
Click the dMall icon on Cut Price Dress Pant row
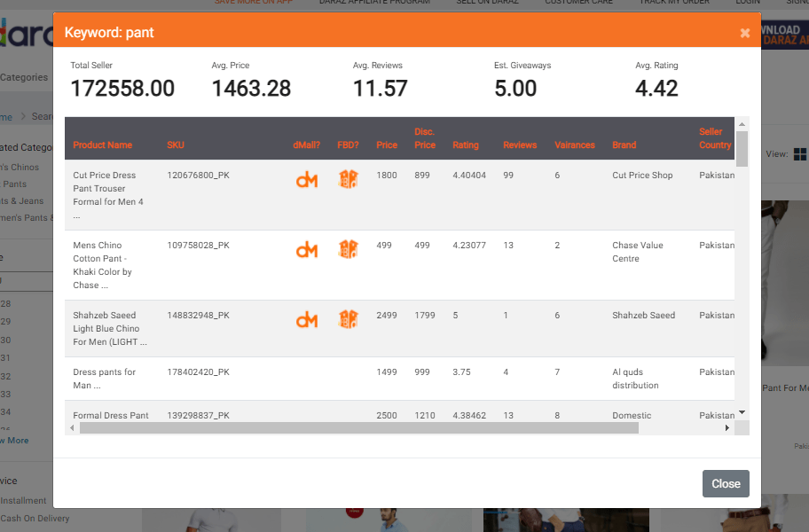307,179
